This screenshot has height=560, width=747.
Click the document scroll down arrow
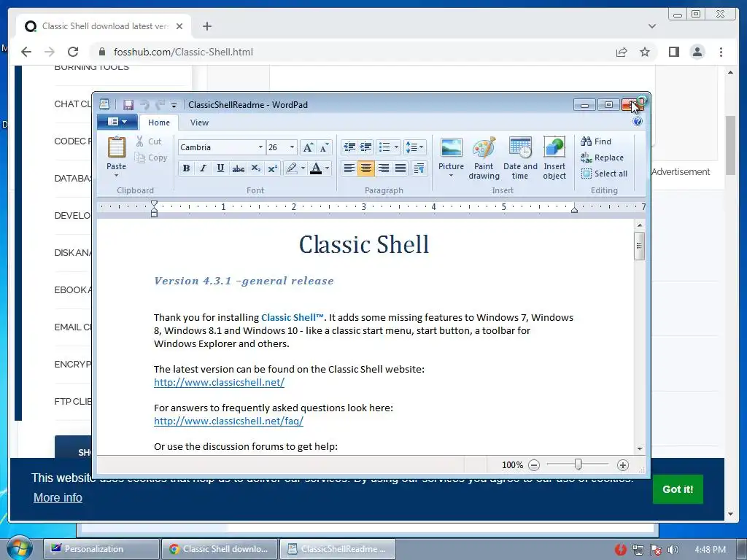(639, 448)
